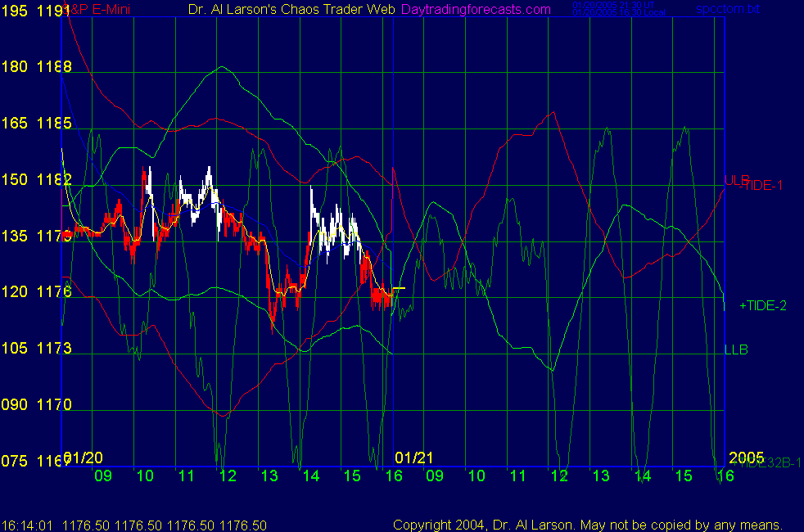
Task: Click the 195 scale value at top left
Action: [15, 10]
